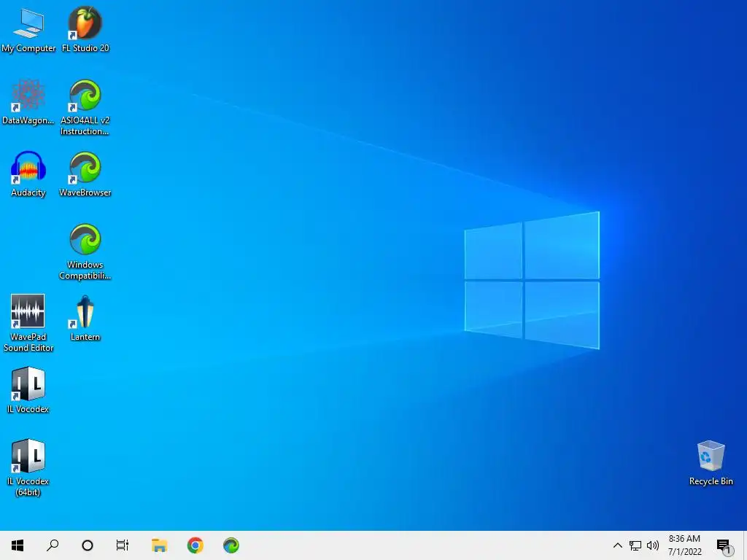Click the Show desktop strip
Image resolution: width=747 pixels, height=560 pixels.
click(745, 545)
